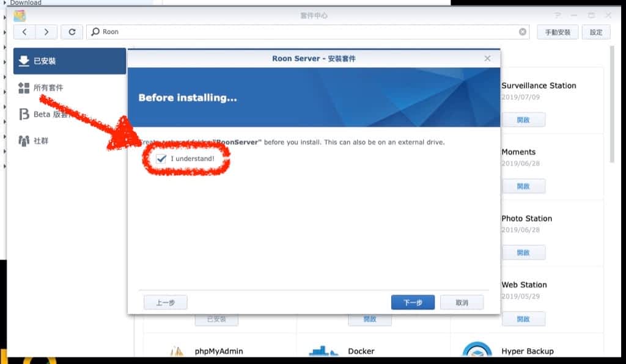
Task: Click the 下一步 button
Action: pyautogui.click(x=413, y=302)
